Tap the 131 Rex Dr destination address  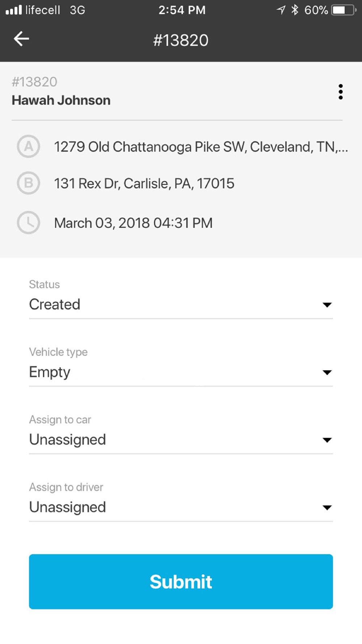click(x=144, y=184)
